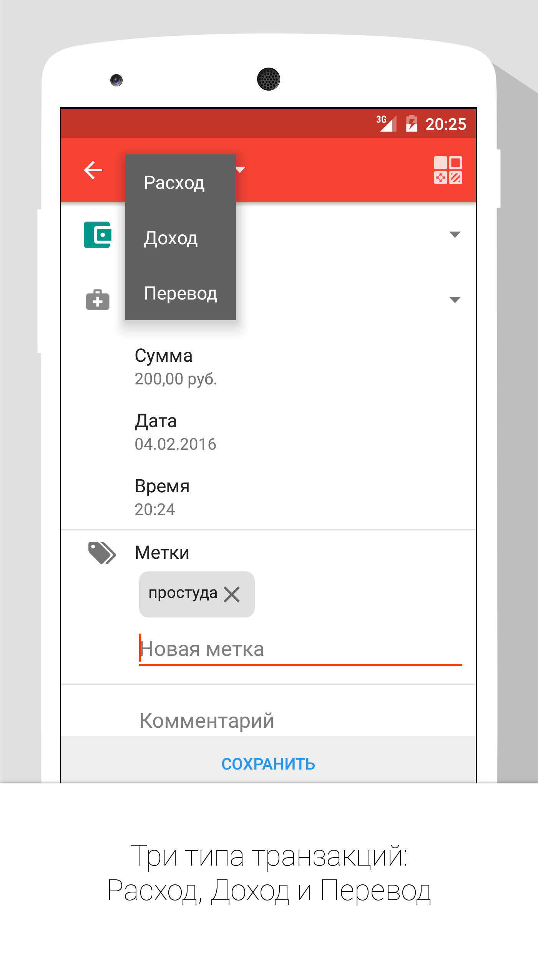The height and width of the screenshot is (980, 538).
Task: Tap the battery status icon
Action: pos(412,124)
